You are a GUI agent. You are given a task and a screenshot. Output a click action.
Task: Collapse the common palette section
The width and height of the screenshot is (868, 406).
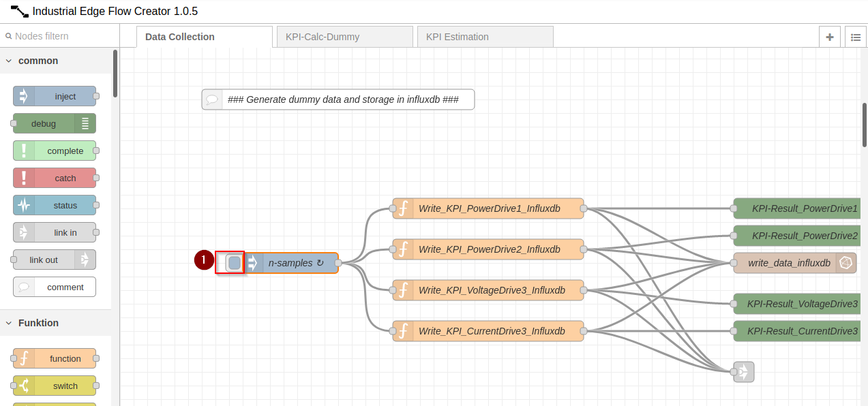point(9,61)
